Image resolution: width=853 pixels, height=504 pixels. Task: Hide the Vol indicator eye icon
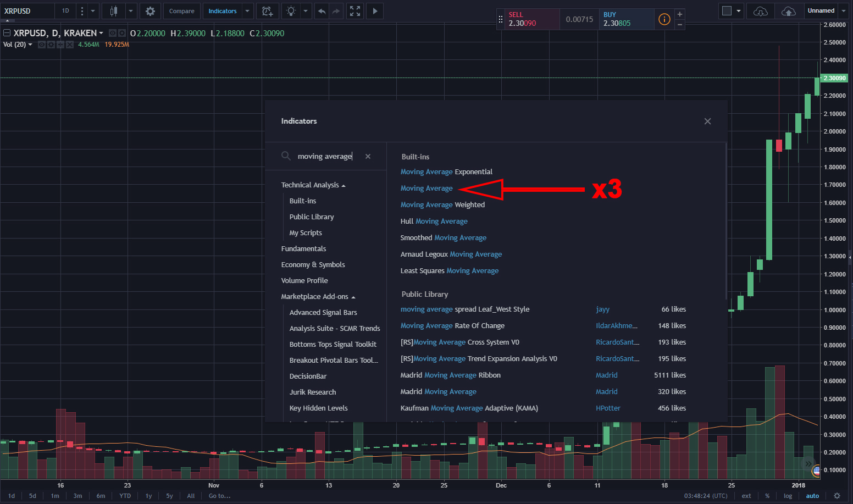[42, 45]
